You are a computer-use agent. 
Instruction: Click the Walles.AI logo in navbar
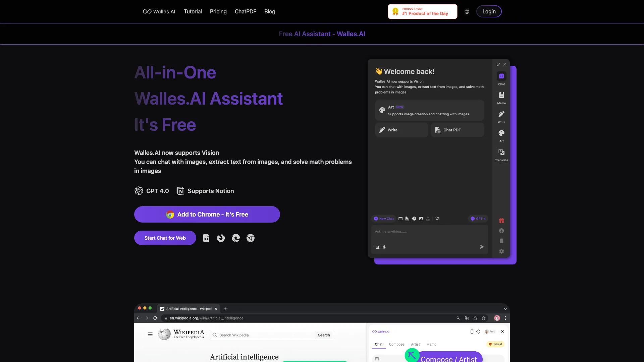point(159,11)
